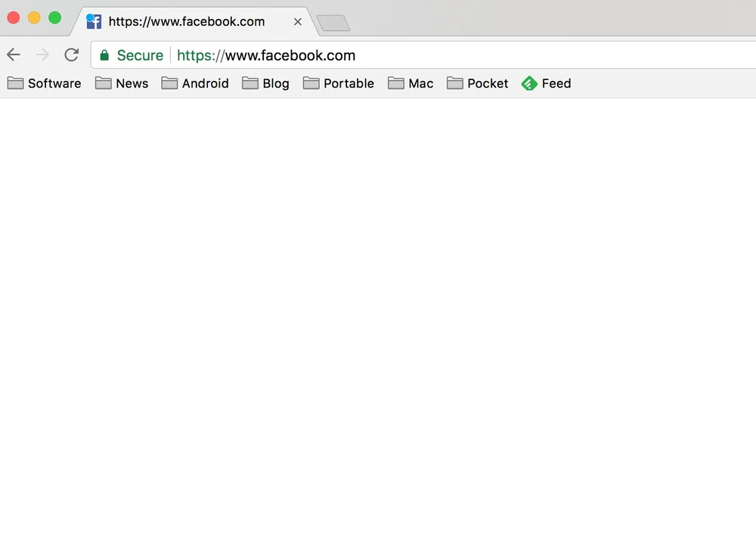Select the https://www.facebook.com tab

[x=186, y=22]
